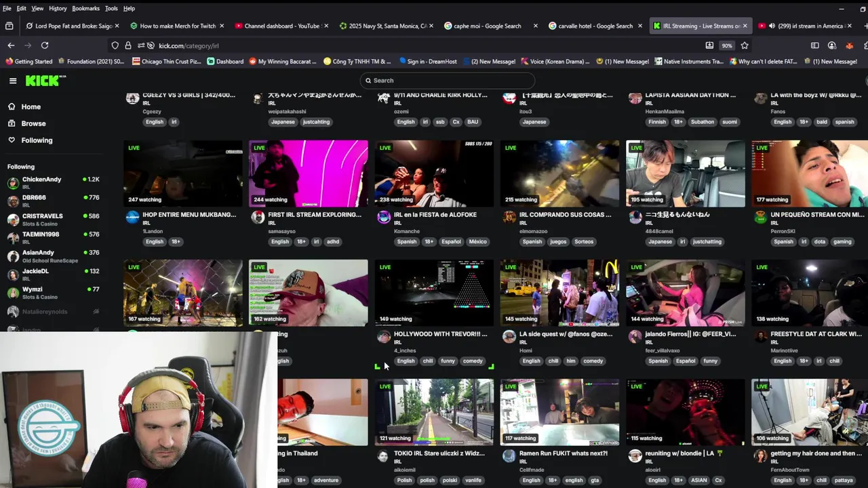Click the vanlife tag under aikoiemil stream

point(473,481)
